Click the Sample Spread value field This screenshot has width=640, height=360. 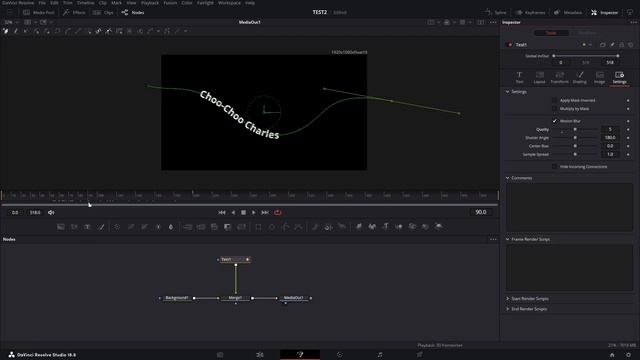click(x=610, y=155)
